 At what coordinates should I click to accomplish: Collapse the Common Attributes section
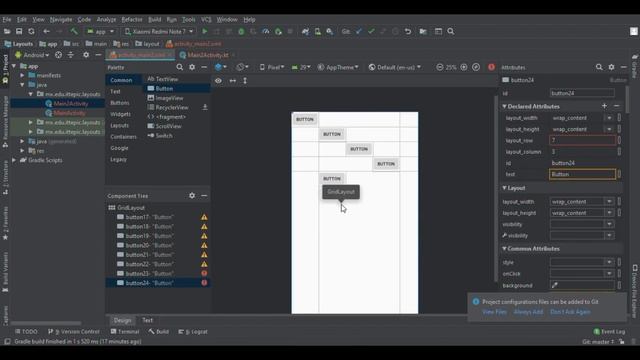click(x=504, y=249)
